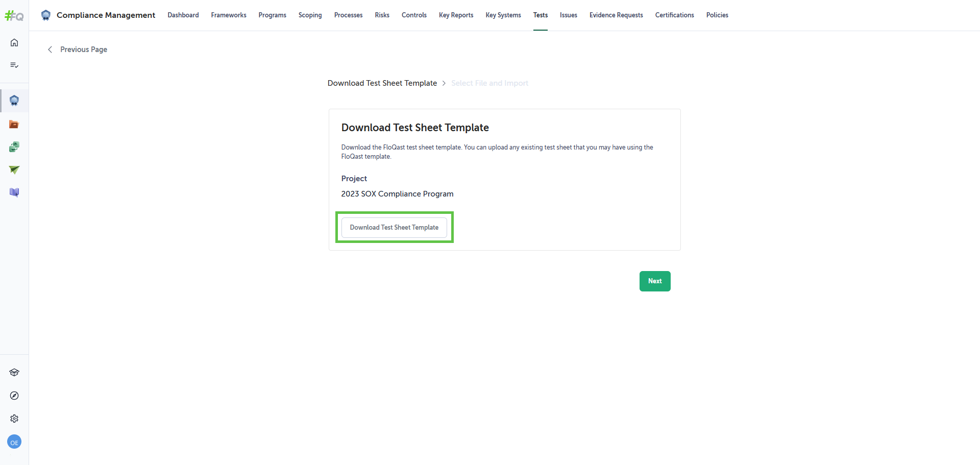
Task: Open the blue book icon in sidebar
Action: coord(14,192)
